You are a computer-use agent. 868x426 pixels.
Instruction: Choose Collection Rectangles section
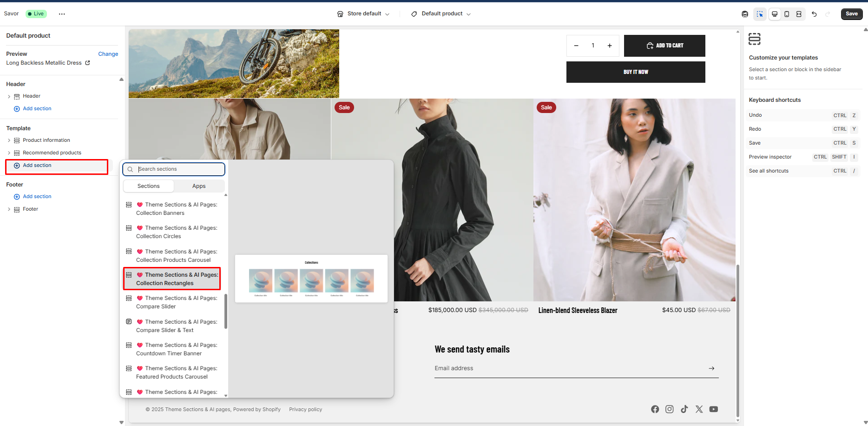(x=172, y=279)
